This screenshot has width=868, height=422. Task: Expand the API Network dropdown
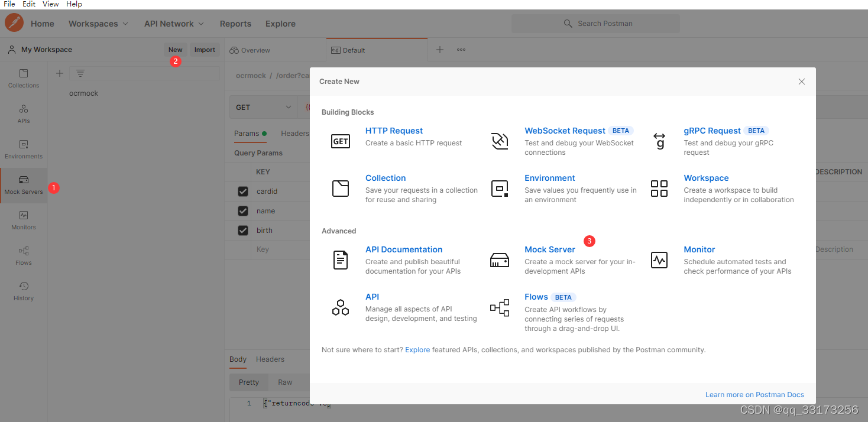(174, 24)
